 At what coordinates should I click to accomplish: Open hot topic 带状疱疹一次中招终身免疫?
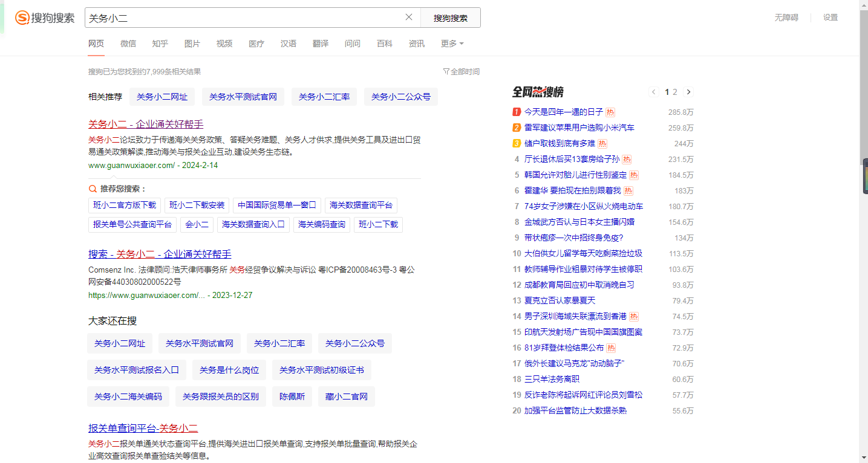pos(573,238)
